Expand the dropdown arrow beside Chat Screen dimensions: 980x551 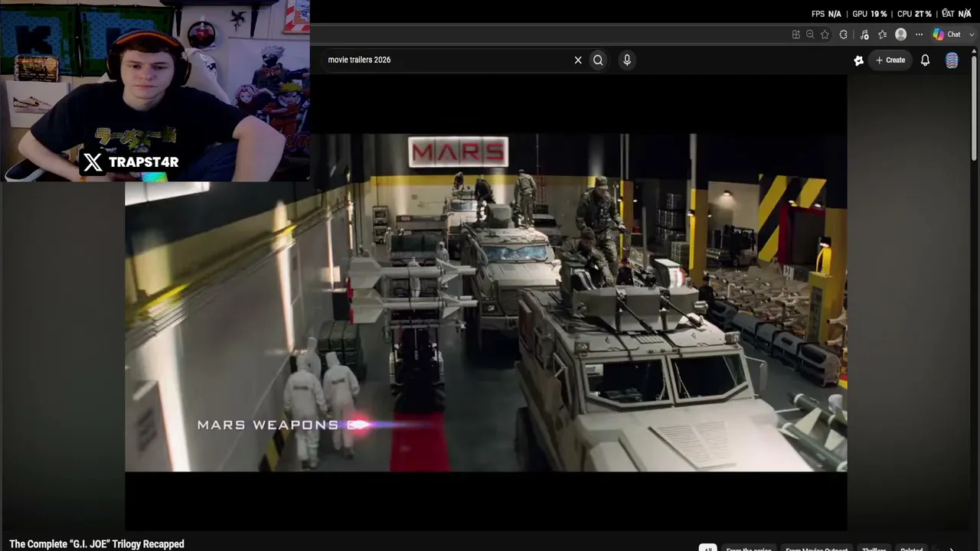(x=972, y=34)
